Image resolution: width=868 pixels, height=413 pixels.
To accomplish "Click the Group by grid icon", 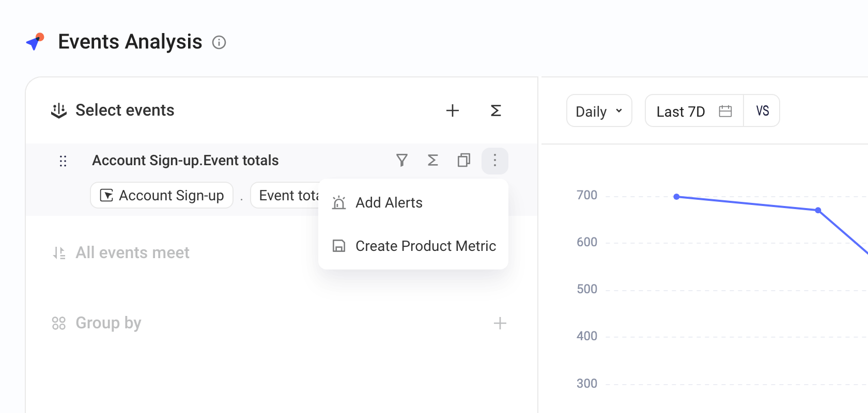I will point(59,323).
